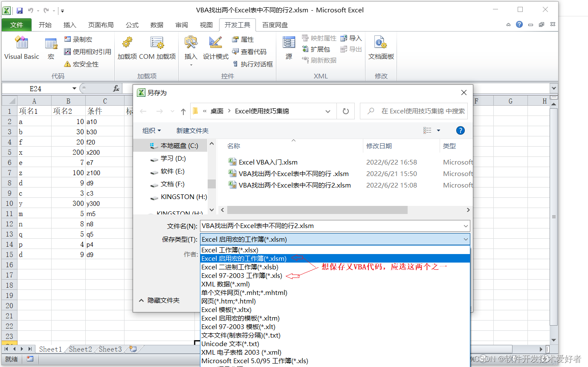
Task: Save workbook from quick access toolbar
Action: 20,10
